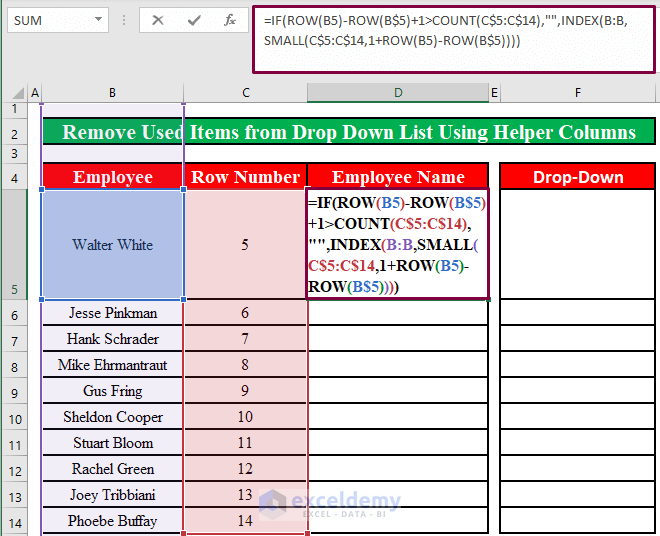Select row 5 header
The width and height of the screenshot is (660, 536).
click(x=15, y=244)
